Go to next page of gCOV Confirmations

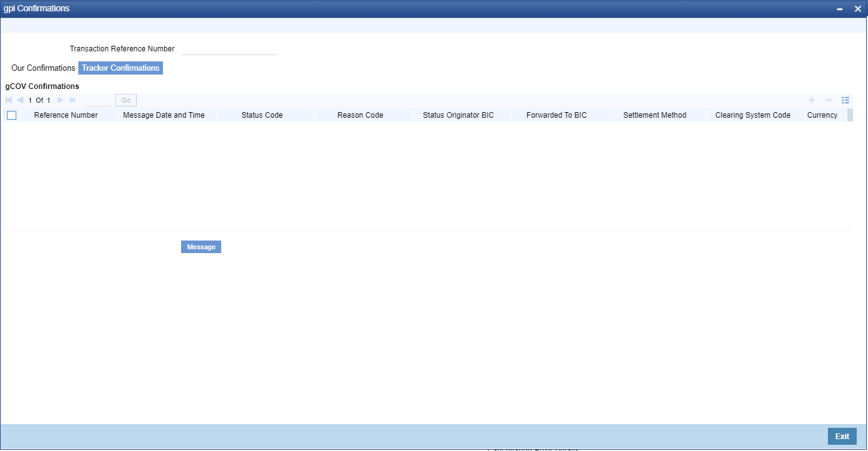coord(61,100)
